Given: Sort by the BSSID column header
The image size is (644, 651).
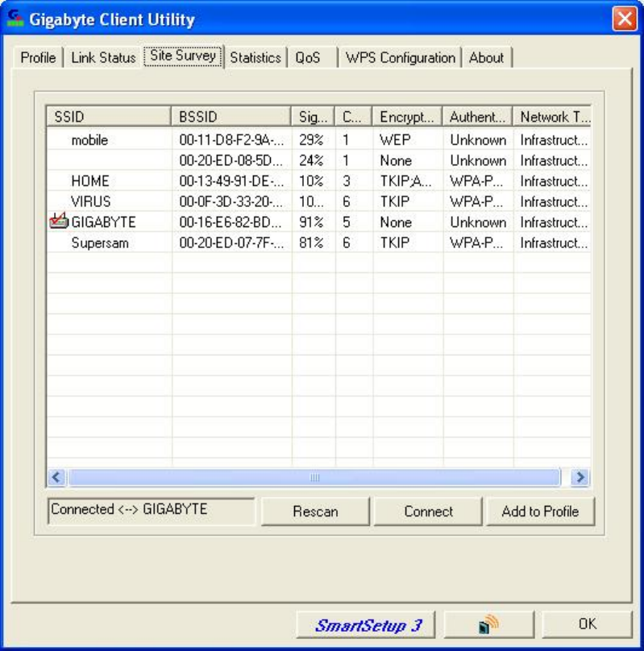Looking at the screenshot, I should pos(231,116).
